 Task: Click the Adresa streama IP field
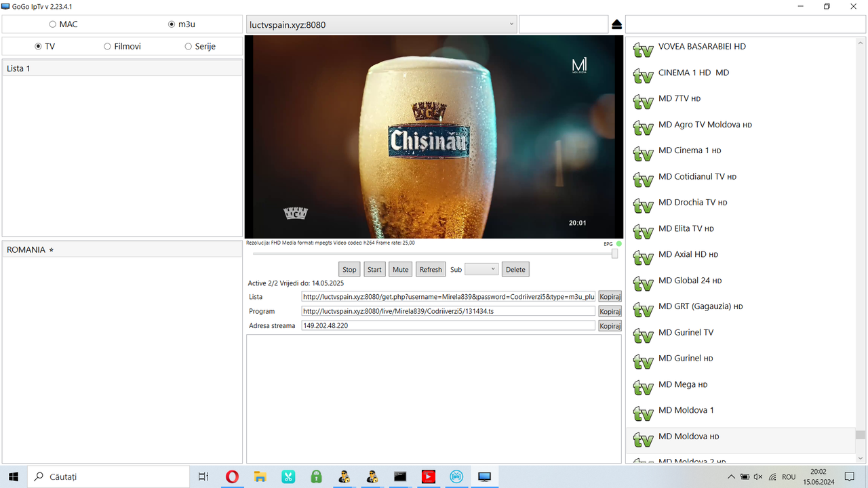(x=448, y=325)
